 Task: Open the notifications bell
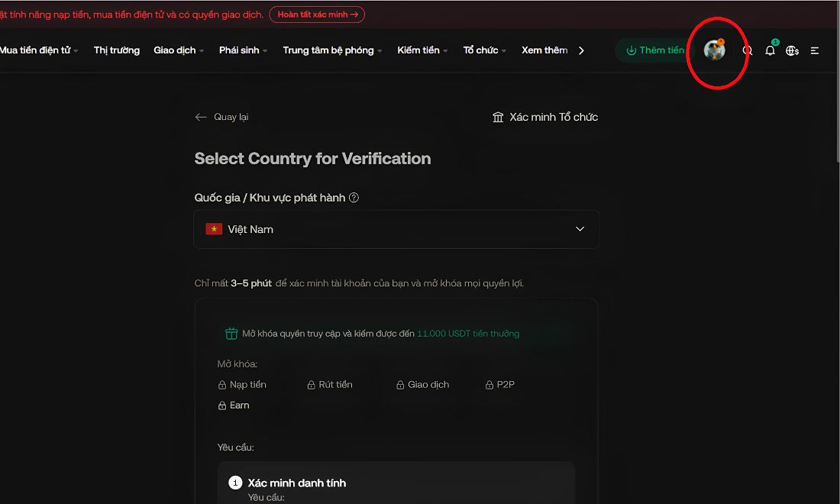(770, 50)
